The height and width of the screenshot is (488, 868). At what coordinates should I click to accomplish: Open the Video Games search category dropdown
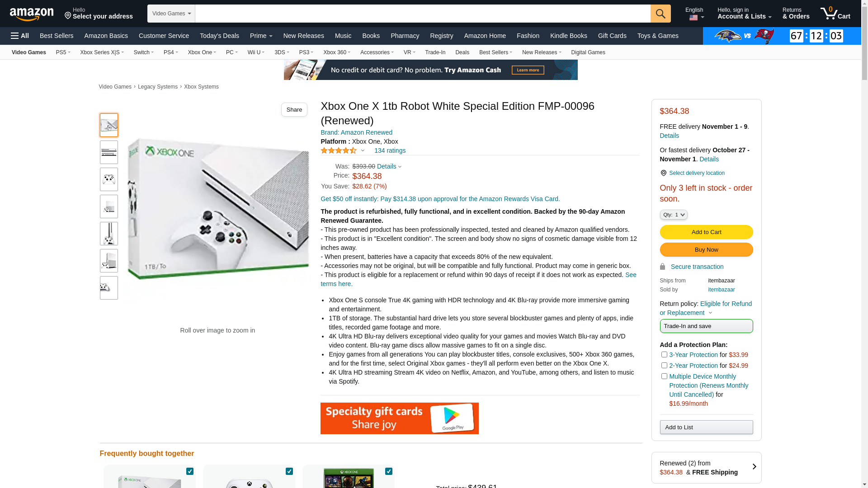(171, 14)
